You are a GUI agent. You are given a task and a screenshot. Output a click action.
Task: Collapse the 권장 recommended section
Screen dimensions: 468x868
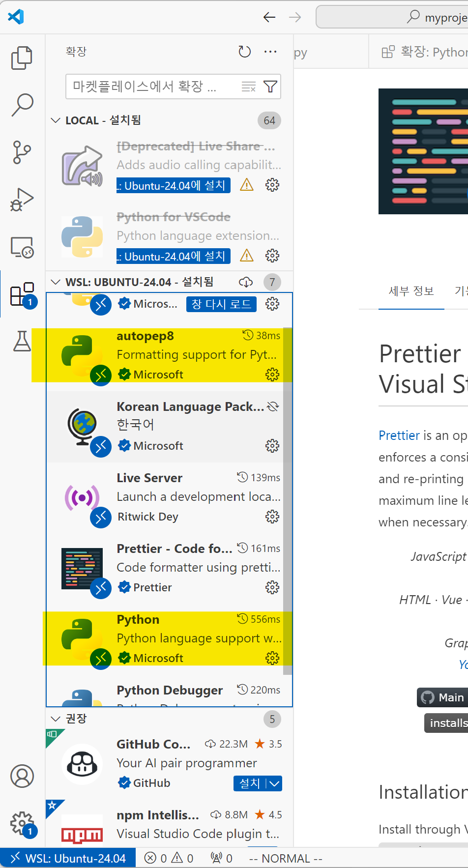[56, 719]
